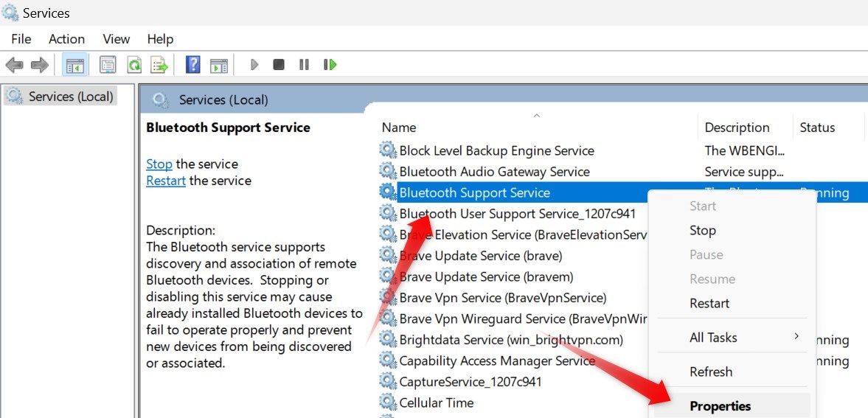Click gear icon of Brave Update Service (brave)

[x=388, y=255]
